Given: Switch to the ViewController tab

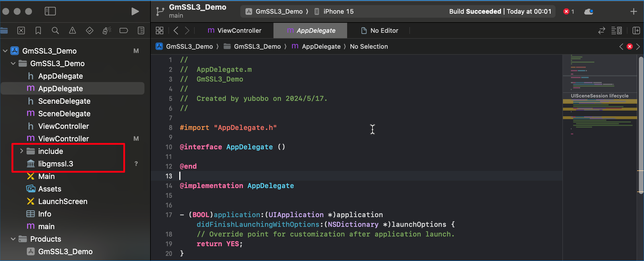Looking at the screenshot, I should point(234,30).
